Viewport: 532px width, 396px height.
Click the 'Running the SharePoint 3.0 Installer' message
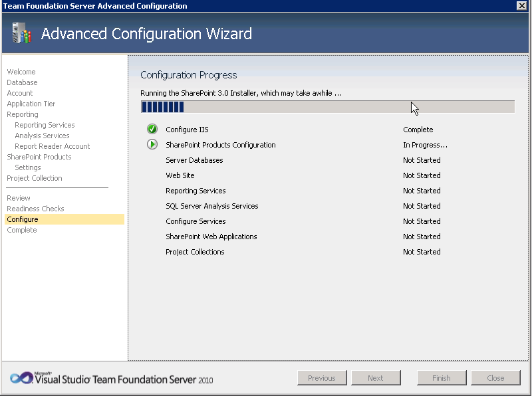point(241,93)
